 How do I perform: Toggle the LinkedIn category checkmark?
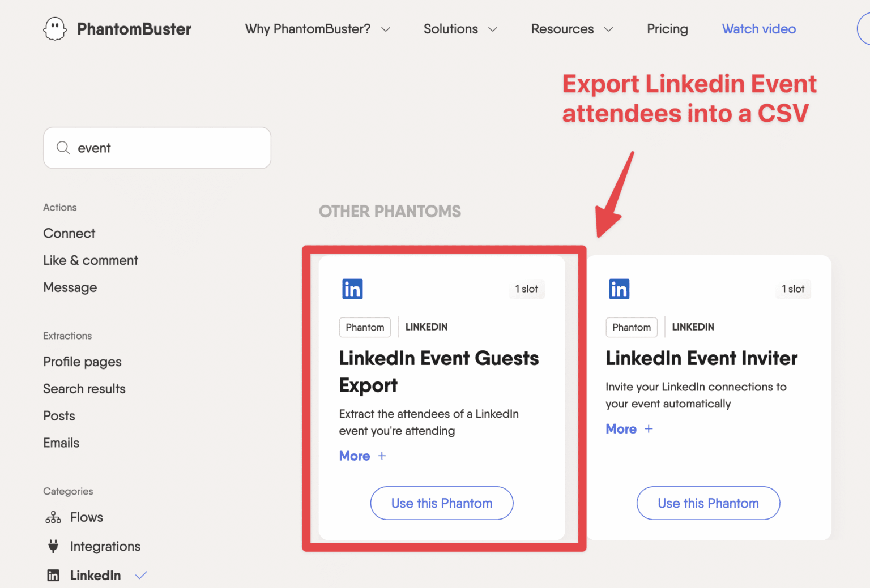pos(141,575)
